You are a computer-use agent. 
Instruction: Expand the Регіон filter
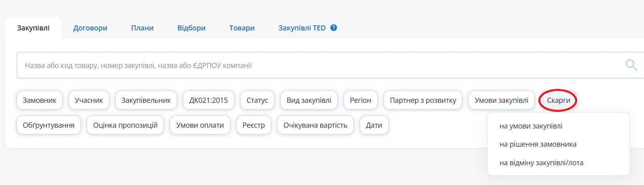point(361,100)
